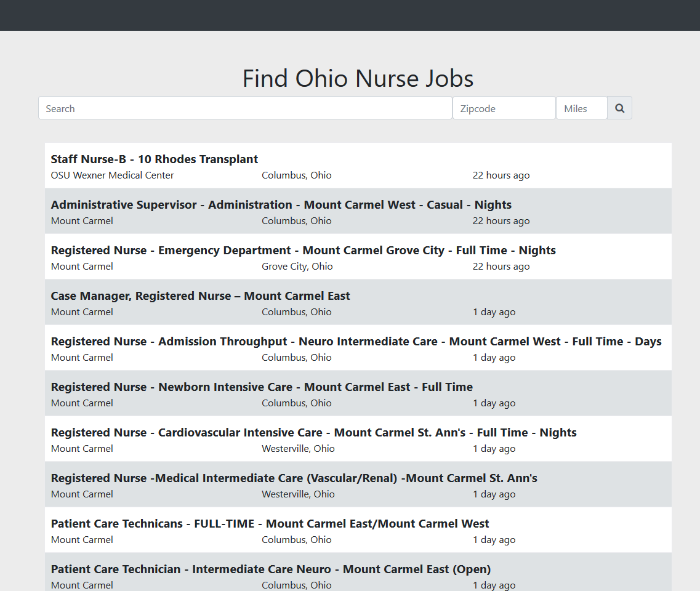Select Registered Nurse Admission Throughput Neuro Intermediate Care job

(x=356, y=342)
